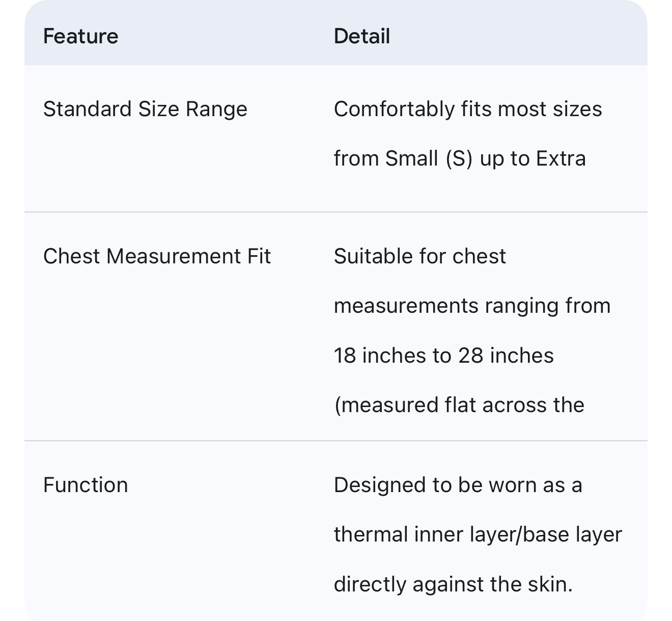The image size is (672, 621).
Task: Click the 'from Small (S) up to Extra' line
Action: pos(459,158)
